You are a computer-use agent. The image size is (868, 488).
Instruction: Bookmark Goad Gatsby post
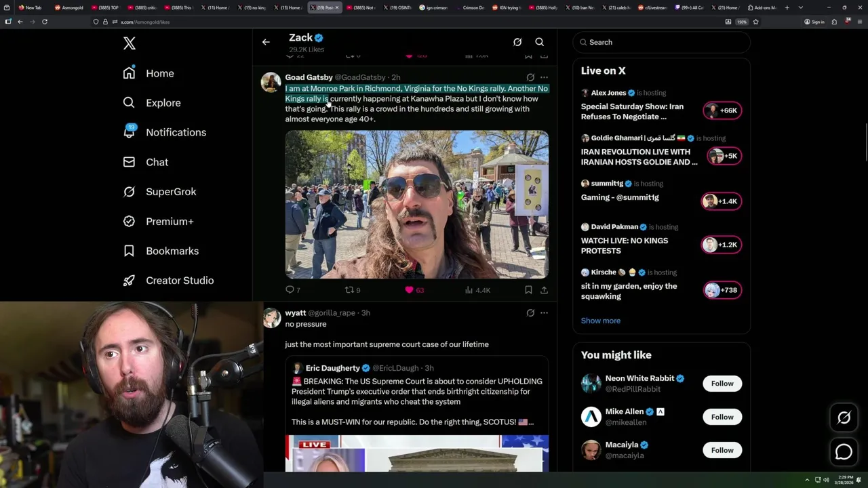click(x=528, y=290)
